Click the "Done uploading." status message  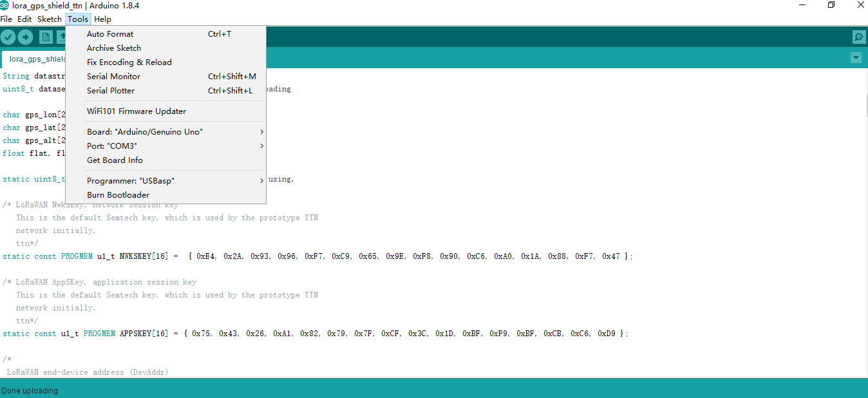click(30, 391)
